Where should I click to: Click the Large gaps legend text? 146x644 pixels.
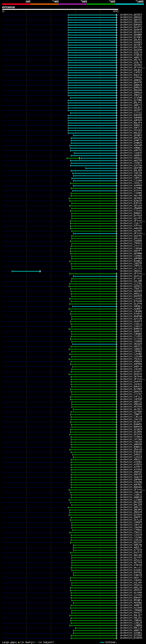pos(10,642)
